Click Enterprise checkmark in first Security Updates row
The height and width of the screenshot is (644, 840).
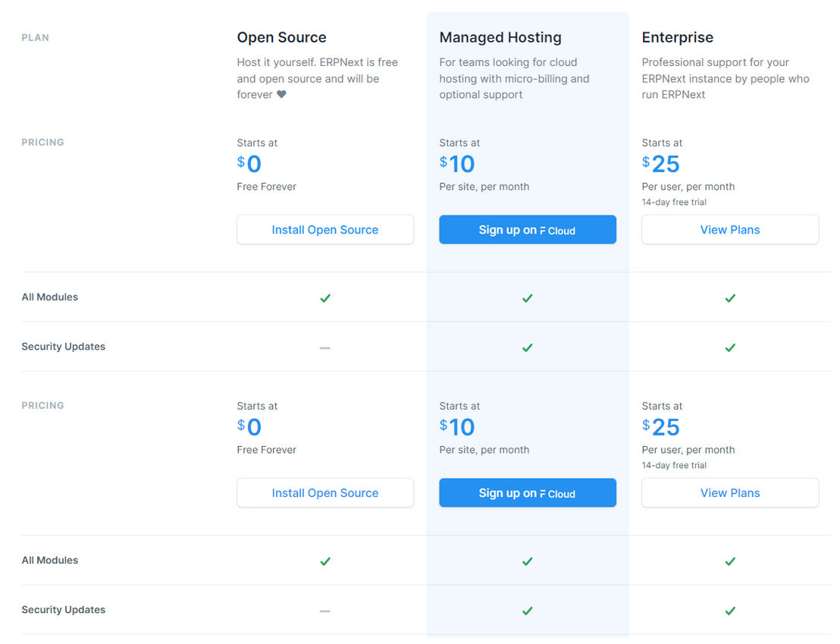(730, 347)
